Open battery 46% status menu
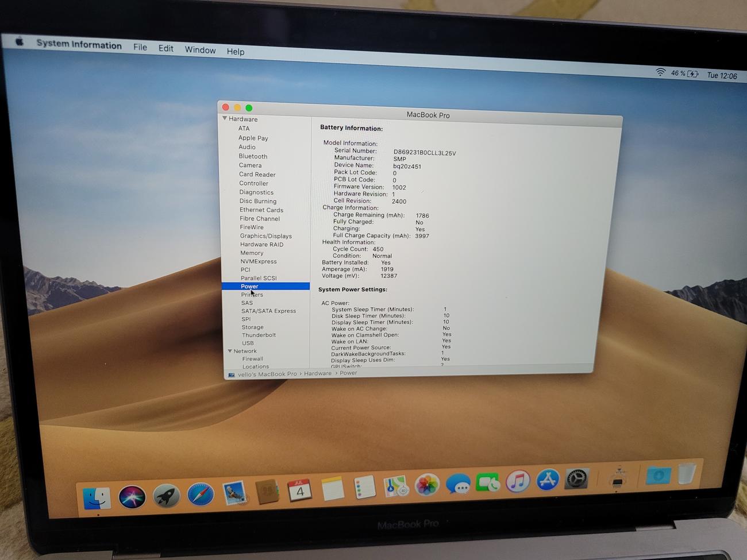This screenshot has width=747, height=560. coord(685,74)
